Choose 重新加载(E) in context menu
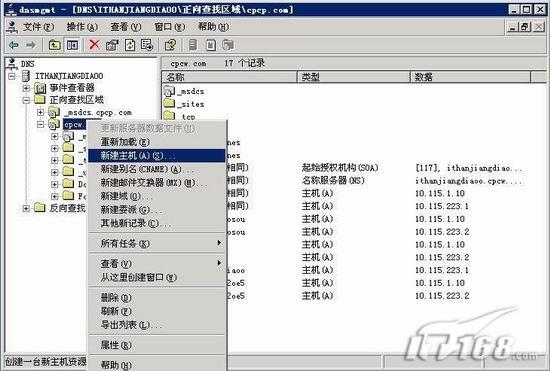The width and height of the screenshot is (550, 371). pos(156,142)
